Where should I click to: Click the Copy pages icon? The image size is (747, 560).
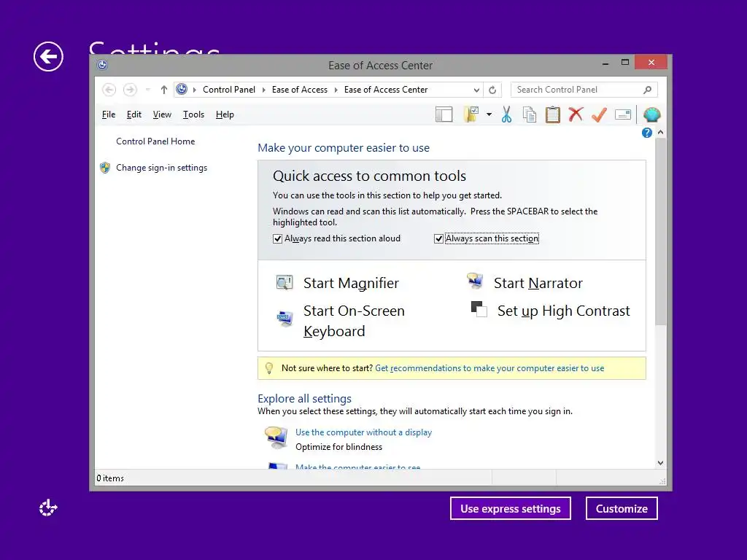[530, 114]
